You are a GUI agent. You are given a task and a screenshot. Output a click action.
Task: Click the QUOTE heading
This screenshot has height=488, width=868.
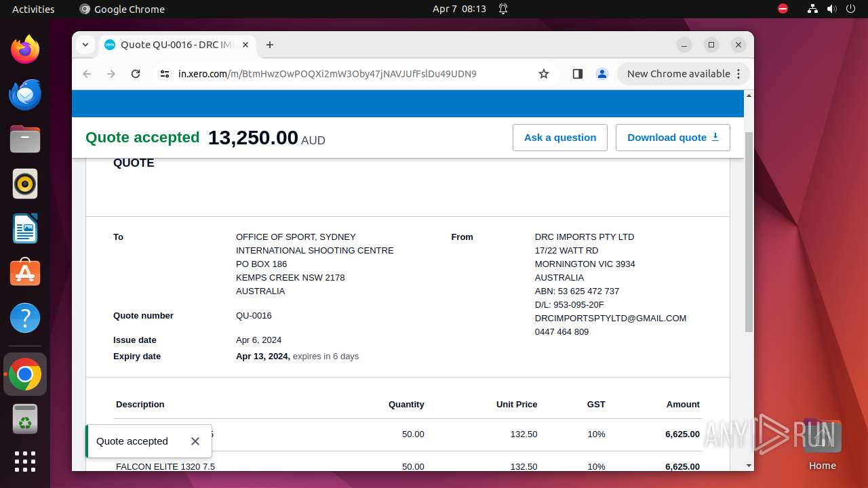[x=134, y=163]
